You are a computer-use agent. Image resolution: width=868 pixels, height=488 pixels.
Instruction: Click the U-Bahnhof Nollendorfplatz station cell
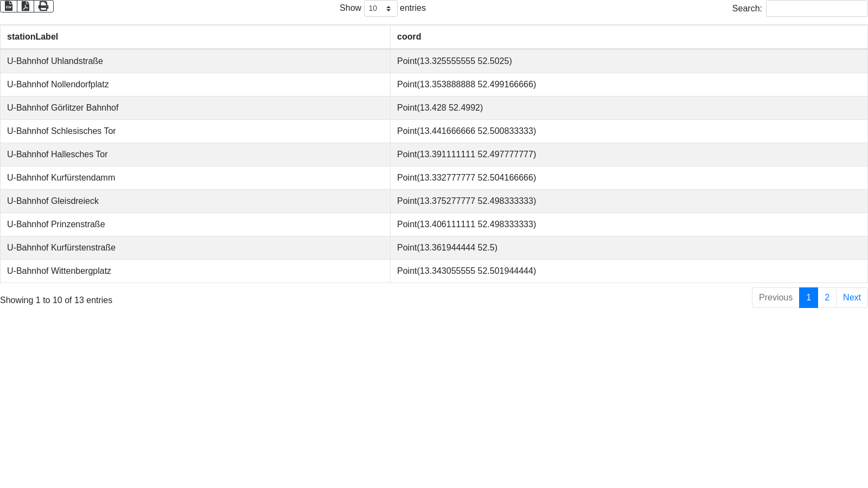[x=58, y=85]
